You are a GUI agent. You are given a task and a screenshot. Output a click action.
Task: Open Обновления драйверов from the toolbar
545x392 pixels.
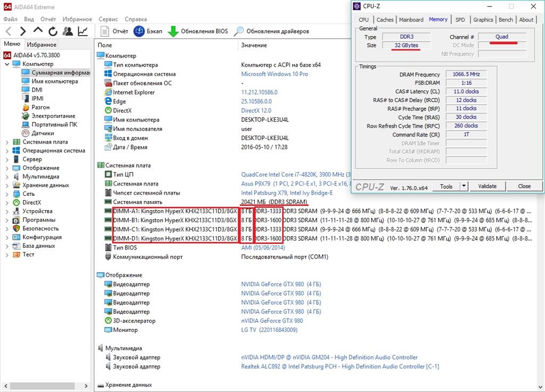point(271,31)
